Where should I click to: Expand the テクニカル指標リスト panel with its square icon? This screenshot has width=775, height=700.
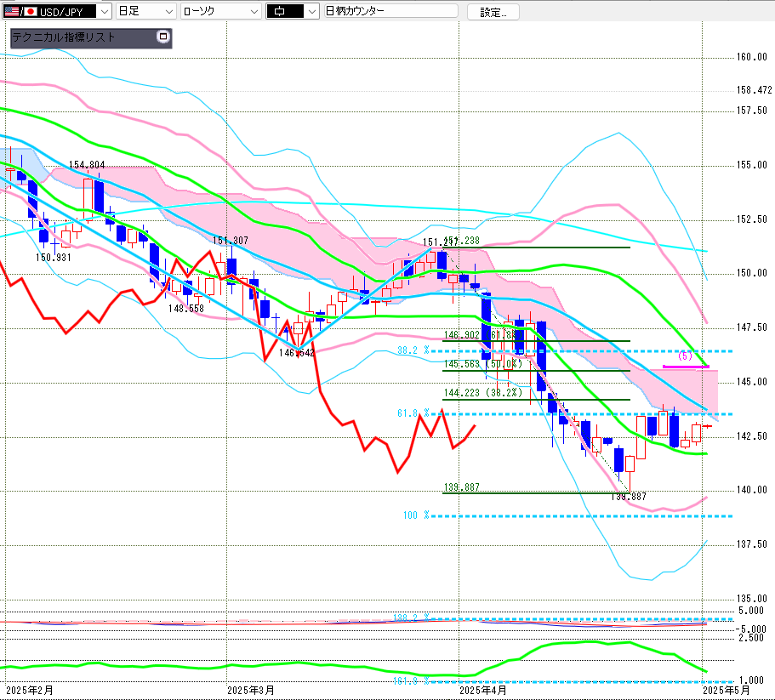[162, 37]
